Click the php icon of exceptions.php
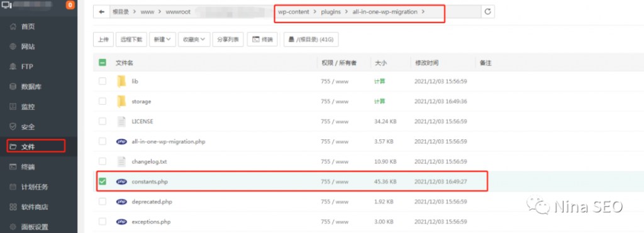 pos(121,222)
